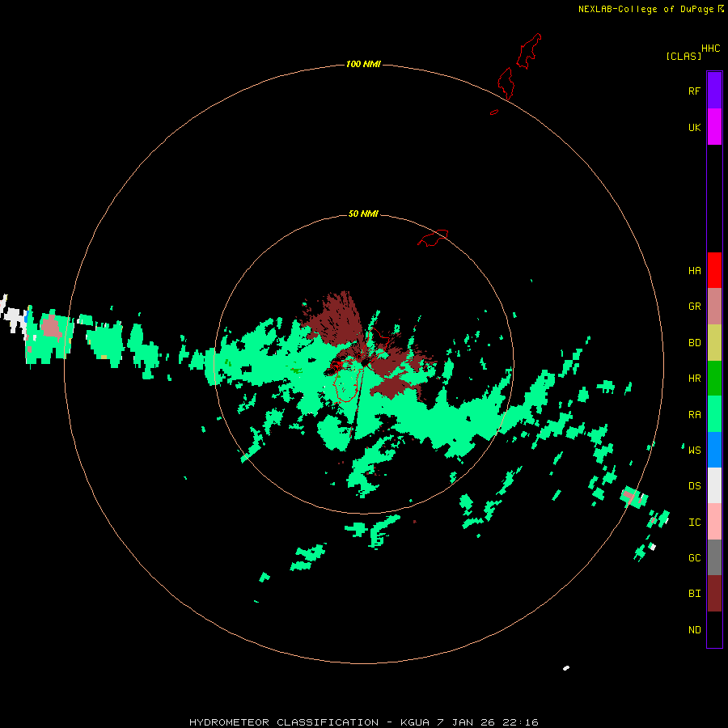Click the HA red legend swatch
Image resolution: width=728 pixels, height=728 pixels.
714,270
